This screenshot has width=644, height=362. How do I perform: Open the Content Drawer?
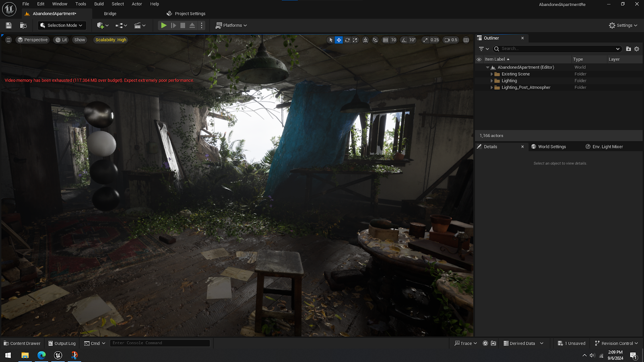pos(22,343)
